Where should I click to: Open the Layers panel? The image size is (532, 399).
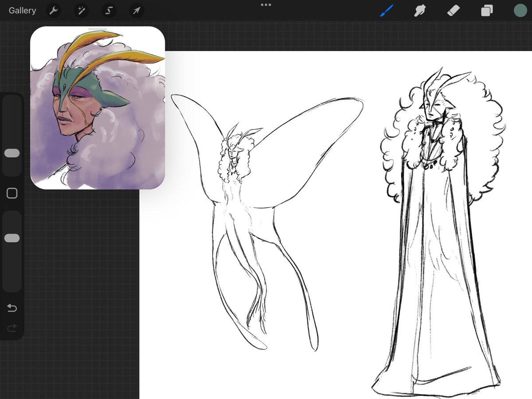click(x=487, y=11)
